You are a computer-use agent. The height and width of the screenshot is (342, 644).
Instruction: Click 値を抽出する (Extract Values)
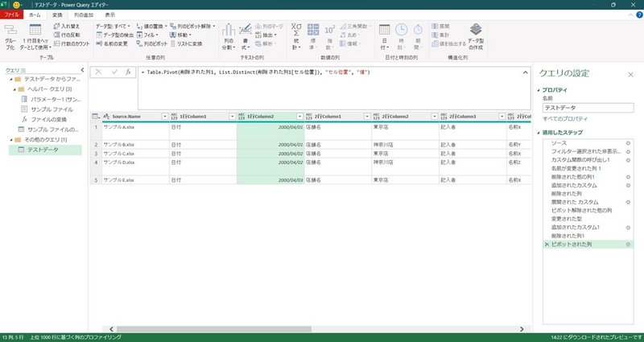449,43
